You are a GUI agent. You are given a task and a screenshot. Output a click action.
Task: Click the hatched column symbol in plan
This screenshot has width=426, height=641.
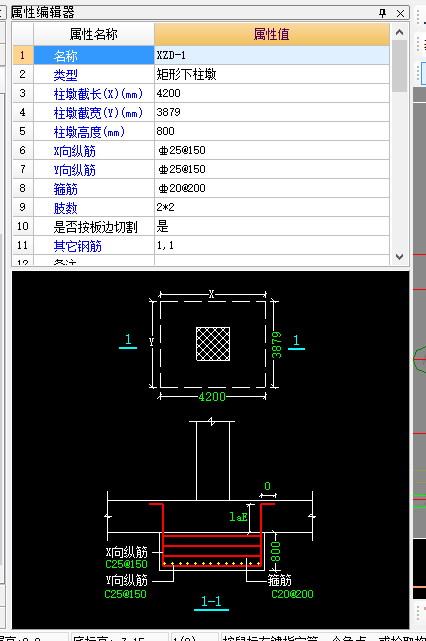(x=213, y=344)
